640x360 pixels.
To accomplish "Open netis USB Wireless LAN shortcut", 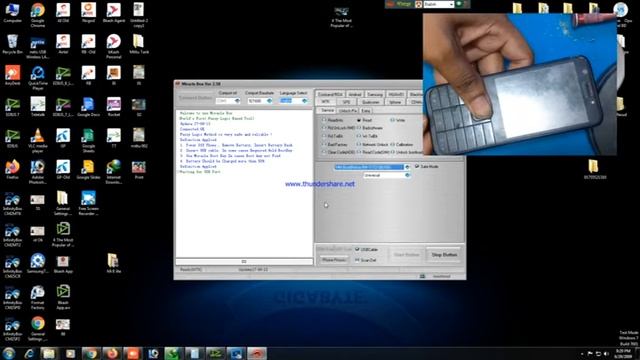I will [x=38, y=46].
